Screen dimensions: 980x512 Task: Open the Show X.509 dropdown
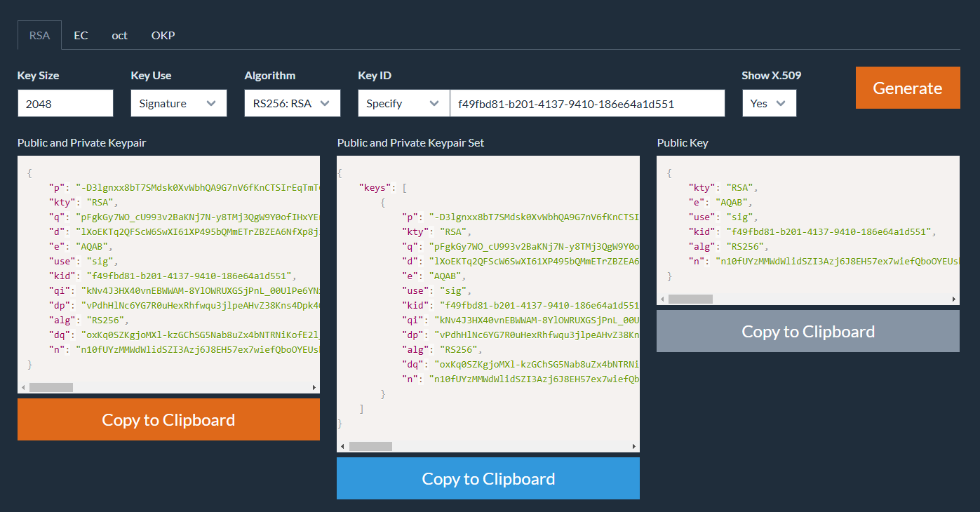click(769, 103)
